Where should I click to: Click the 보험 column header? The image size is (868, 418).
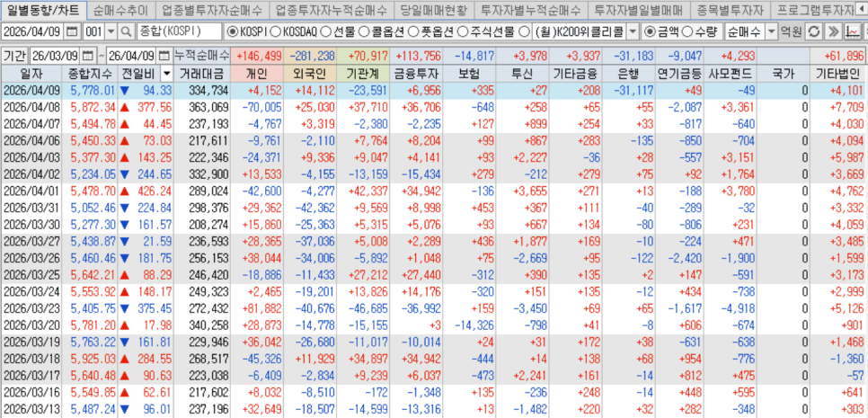471,74
